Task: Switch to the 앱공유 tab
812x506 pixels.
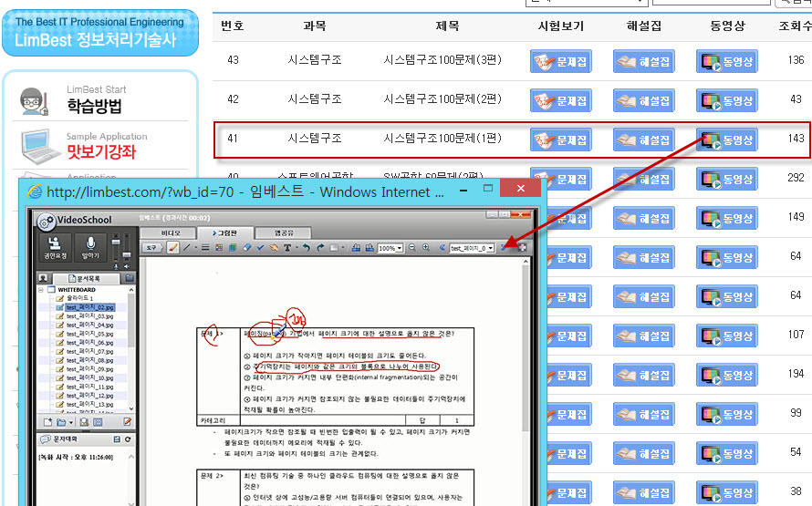Action: [284, 232]
